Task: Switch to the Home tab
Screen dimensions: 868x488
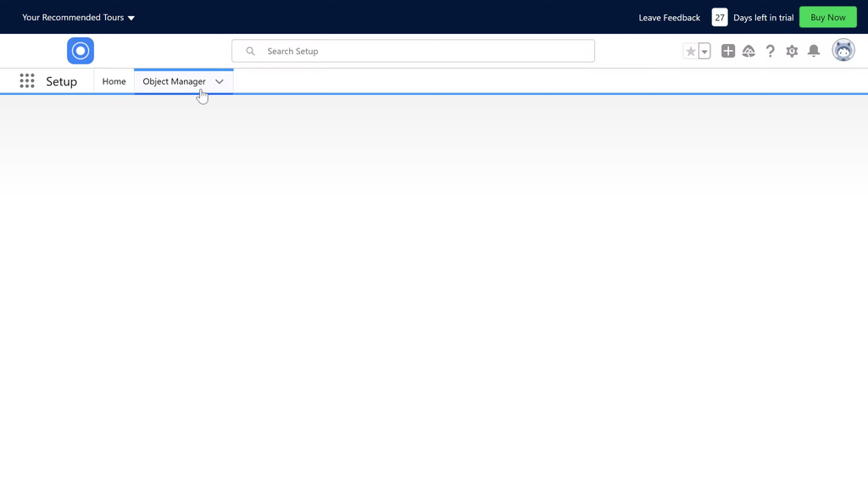Action: [x=114, y=81]
